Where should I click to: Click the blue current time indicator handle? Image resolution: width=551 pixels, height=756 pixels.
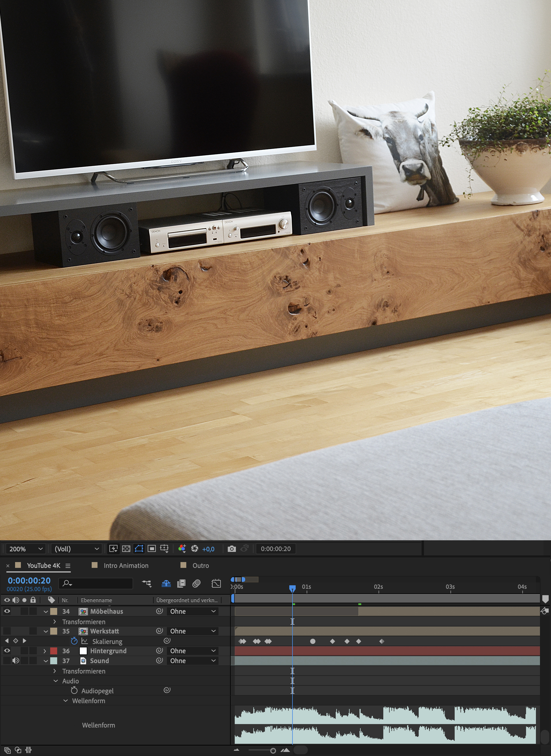point(292,588)
